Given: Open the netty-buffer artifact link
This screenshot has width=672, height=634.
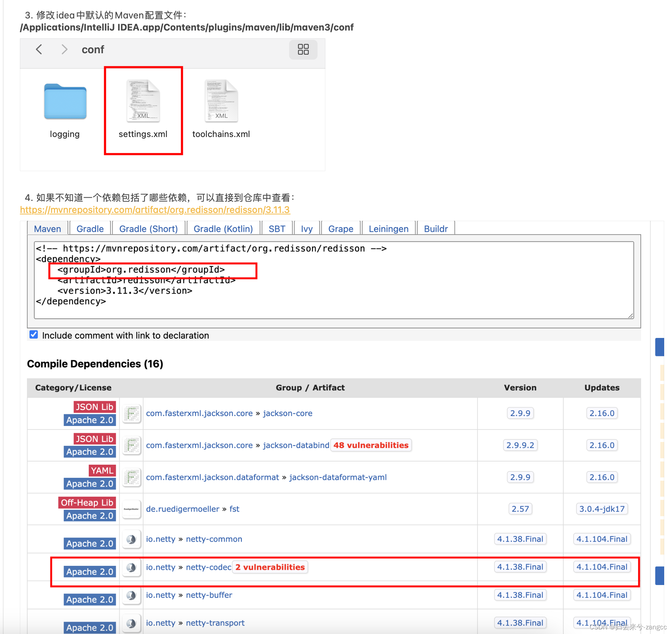Looking at the screenshot, I should click(x=209, y=595).
